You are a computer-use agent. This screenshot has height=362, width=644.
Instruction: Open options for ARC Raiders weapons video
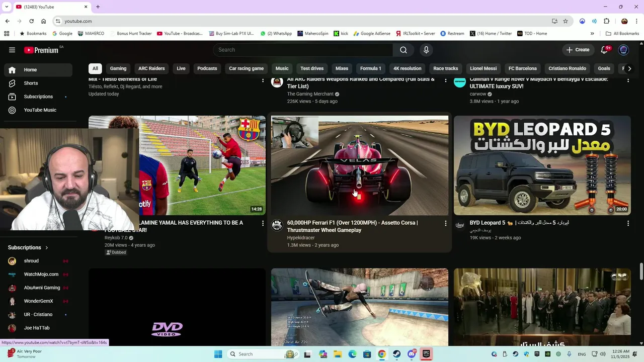coord(445,80)
